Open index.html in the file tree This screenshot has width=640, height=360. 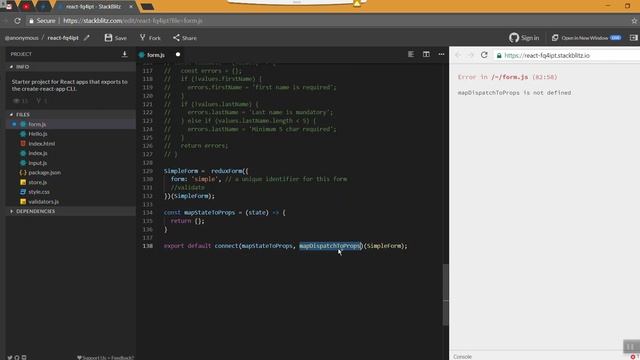pos(41,144)
